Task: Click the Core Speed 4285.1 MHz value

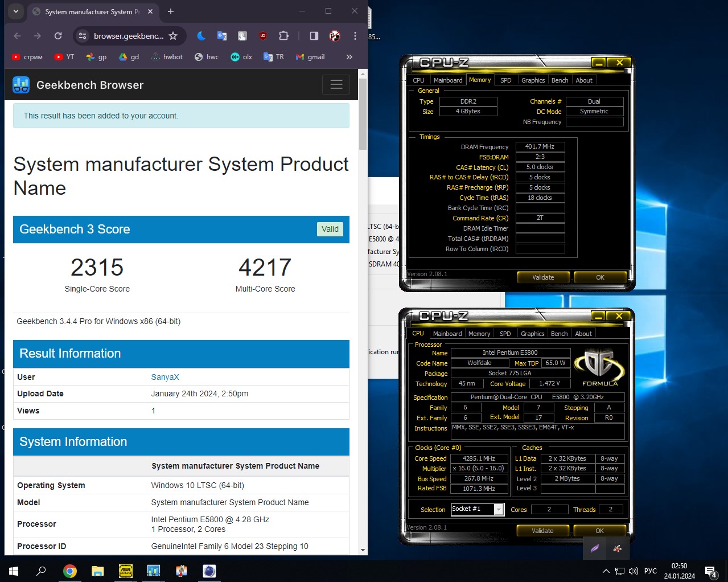Action: click(479, 458)
